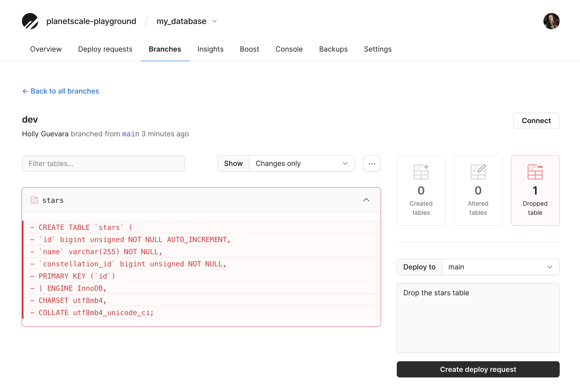580x392 pixels.
Task: Open the user profile avatar
Action: (552, 21)
